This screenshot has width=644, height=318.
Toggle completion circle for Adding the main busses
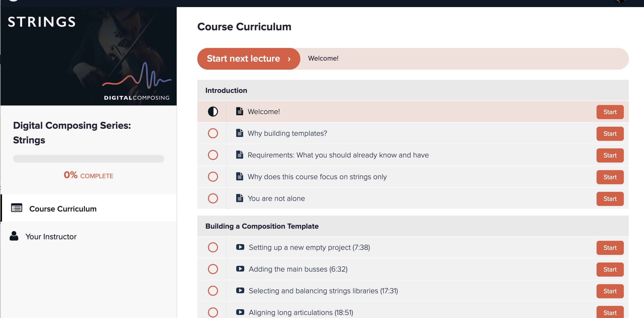click(213, 269)
